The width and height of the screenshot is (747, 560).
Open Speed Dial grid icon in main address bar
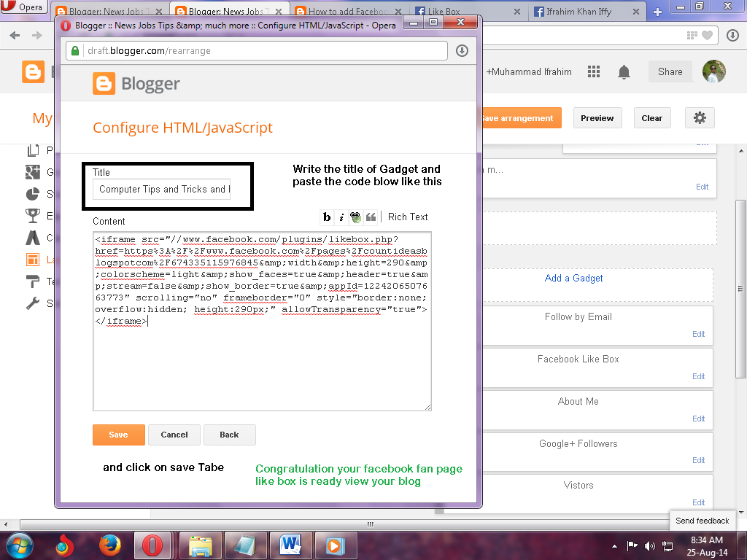point(692,35)
